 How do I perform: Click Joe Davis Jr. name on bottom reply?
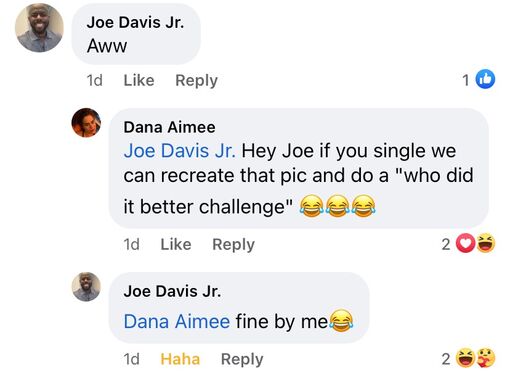172,291
